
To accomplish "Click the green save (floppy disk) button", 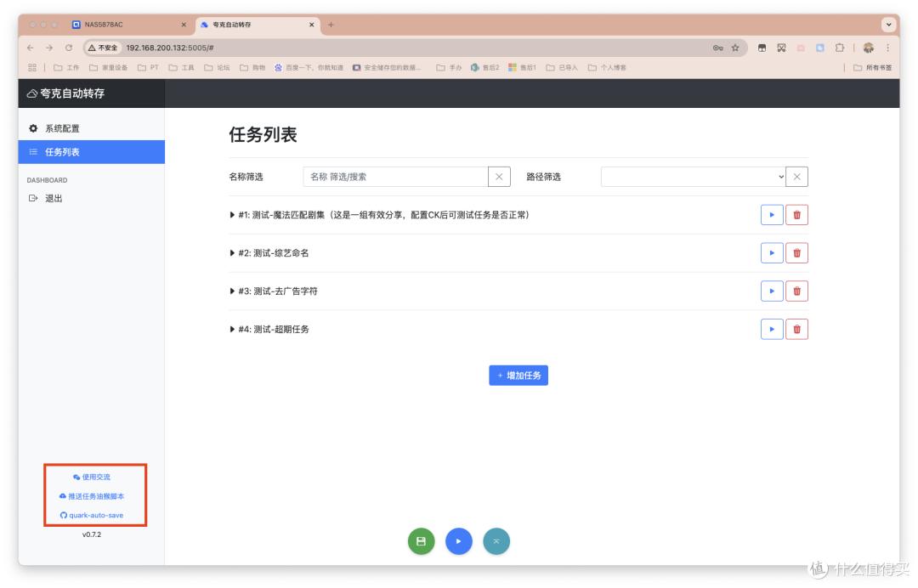I will pos(421,540).
